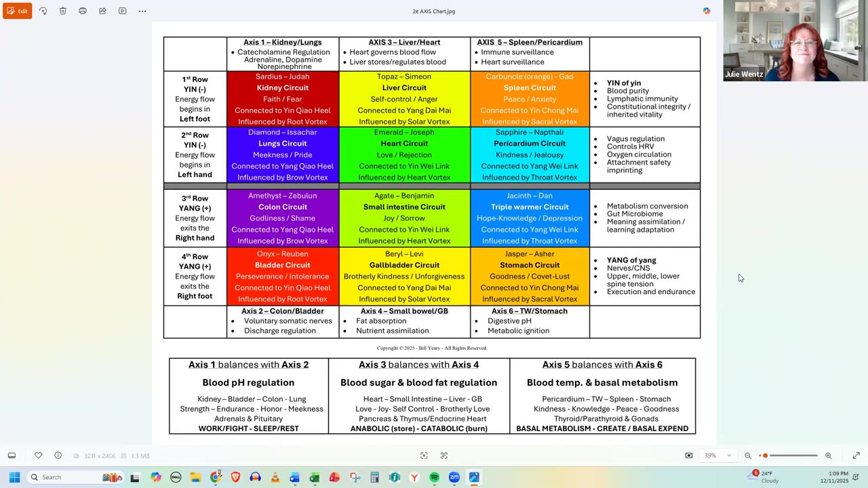Click the visual search scan icon
The image size is (868, 488).
(x=424, y=455)
